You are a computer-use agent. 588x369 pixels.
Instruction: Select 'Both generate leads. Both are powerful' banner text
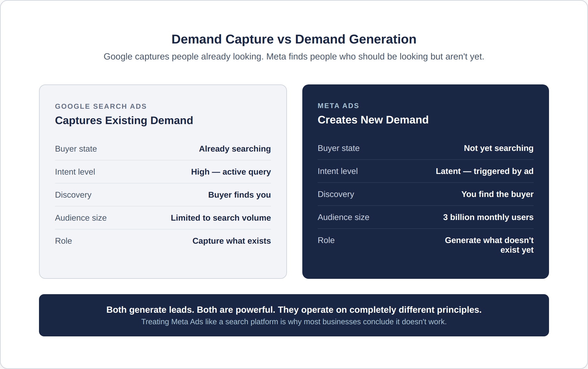pos(294,310)
